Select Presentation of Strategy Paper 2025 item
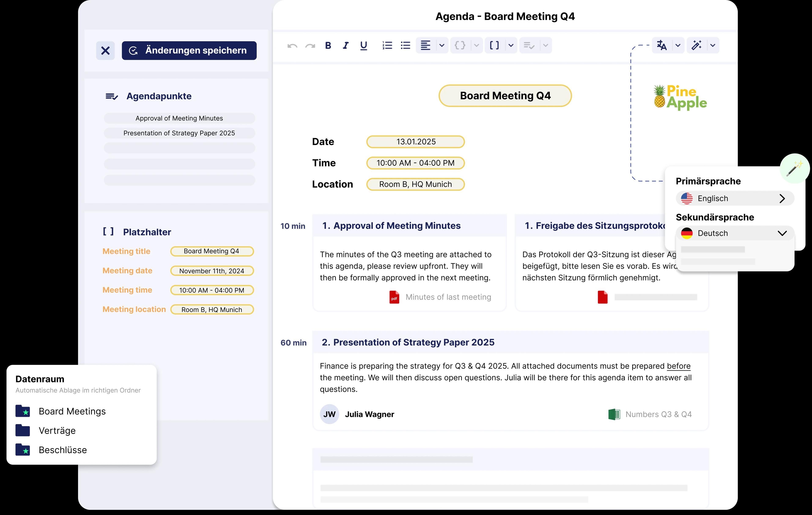 coord(179,133)
